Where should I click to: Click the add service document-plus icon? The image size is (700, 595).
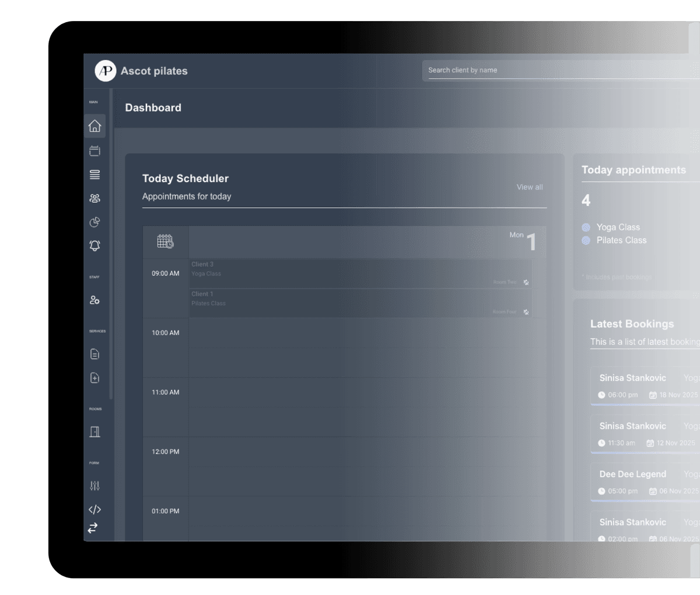94,378
